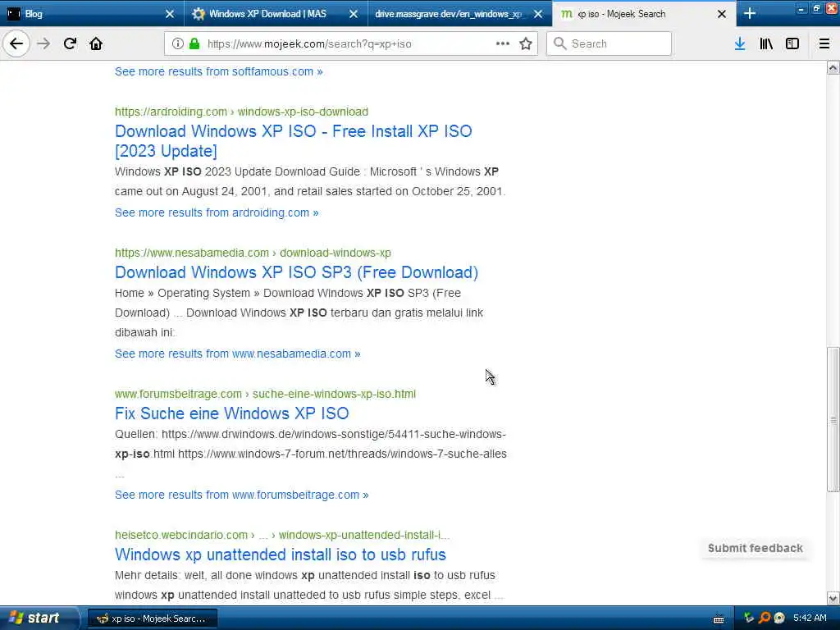
Task: Click the orange magnifier tray icon
Action: pos(765,618)
